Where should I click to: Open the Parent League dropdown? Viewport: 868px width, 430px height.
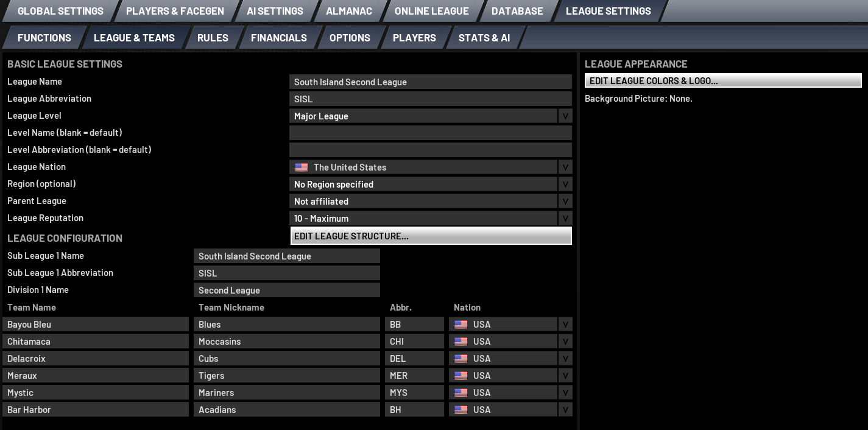pyautogui.click(x=431, y=201)
